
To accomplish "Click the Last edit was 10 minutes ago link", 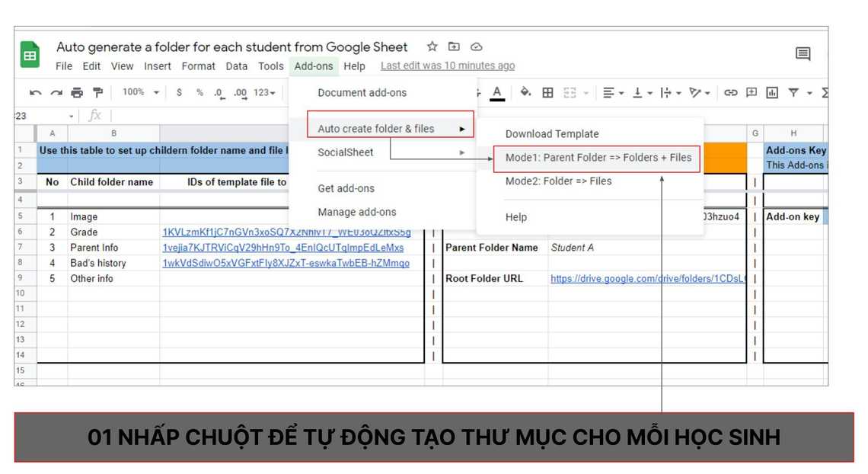I will pyautogui.click(x=448, y=66).
